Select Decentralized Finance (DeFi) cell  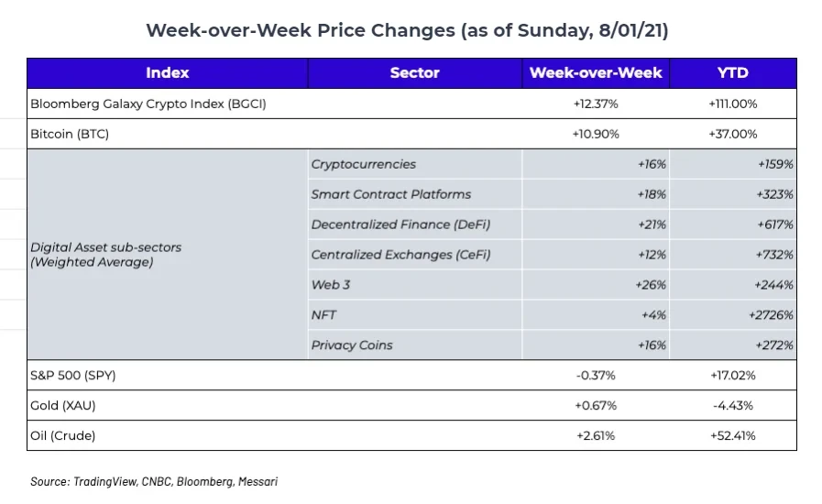point(397,225)
